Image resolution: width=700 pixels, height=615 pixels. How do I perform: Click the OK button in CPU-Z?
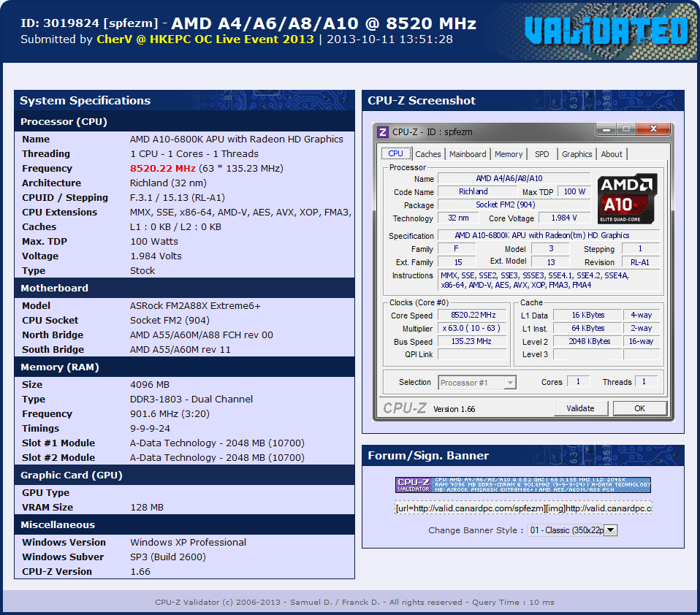640,408
